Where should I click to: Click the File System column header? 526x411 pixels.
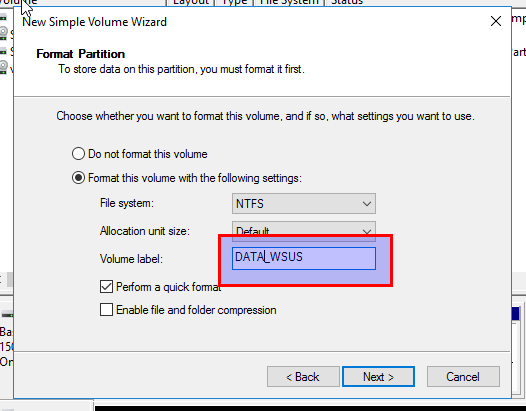coord(289,3)
